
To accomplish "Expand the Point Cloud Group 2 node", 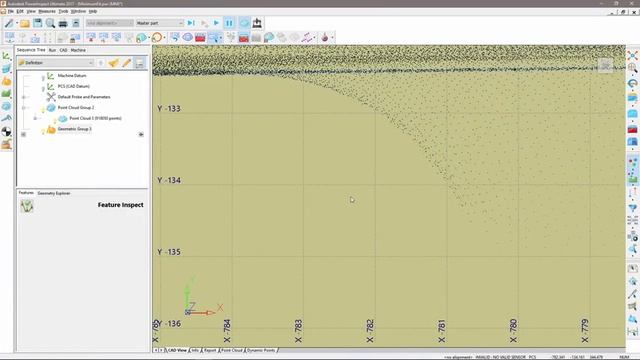I will 24,108.
